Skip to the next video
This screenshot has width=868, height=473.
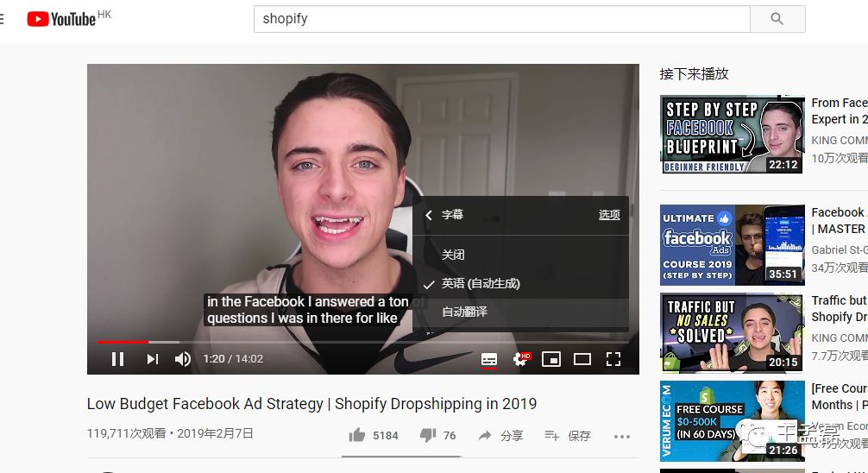[152, 359]
